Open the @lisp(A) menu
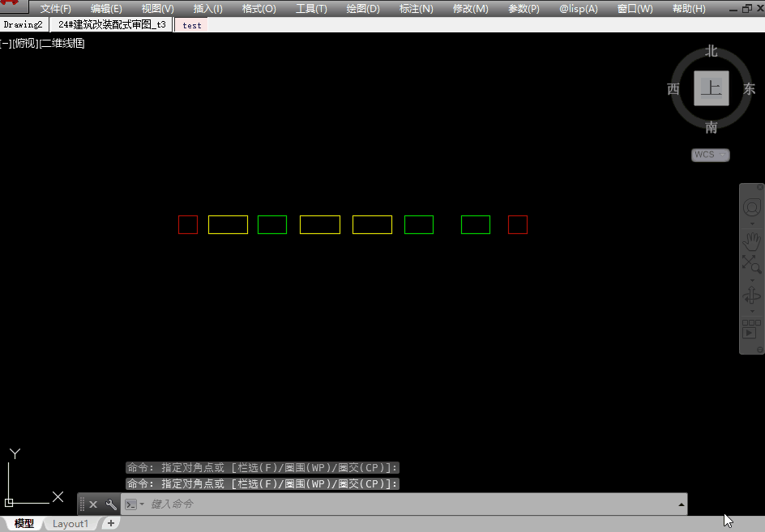This screenshot has width=765, height=532. [579, 9]
